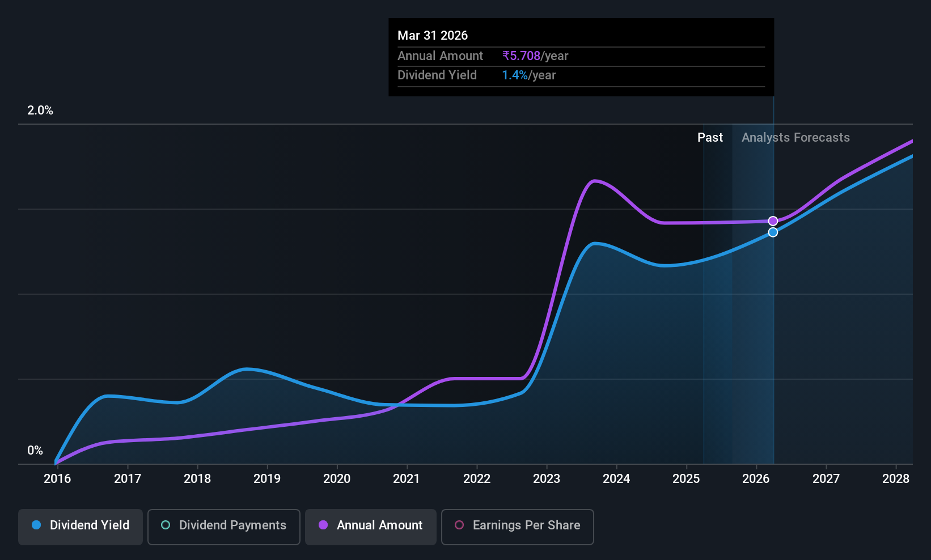Image resolution: width=931 pixels, height=560 pixels.
Task: Click the 'Analysts Forecasts' label
Action: pos(795,138)
